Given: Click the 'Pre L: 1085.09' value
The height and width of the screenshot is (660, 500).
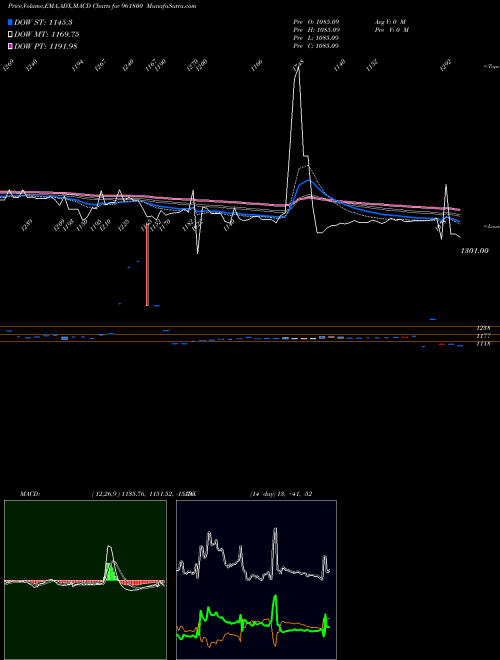Looking at the screenshot, I should (316, 37).
